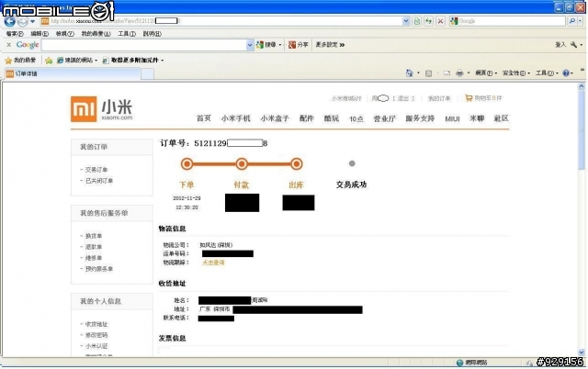
Task: Open 米聊 navigation link
Action: pyautogui.click(x=477, y=118)
